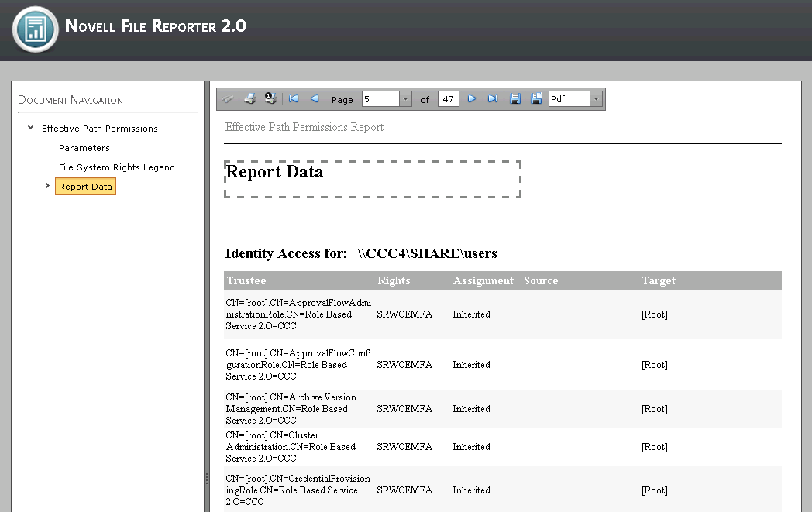
Task: Click the ApprovalFlowAdministrationRole trustee cell
Action: click(298, 314)
